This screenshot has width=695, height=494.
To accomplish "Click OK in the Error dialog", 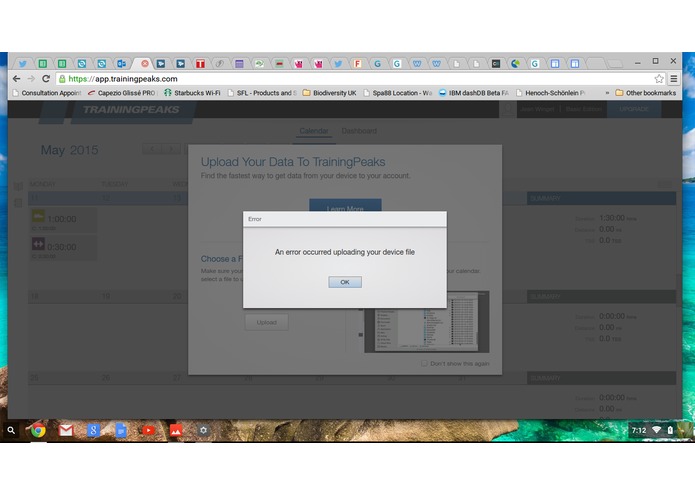I will pyautogui.click(x=345, y=282).
